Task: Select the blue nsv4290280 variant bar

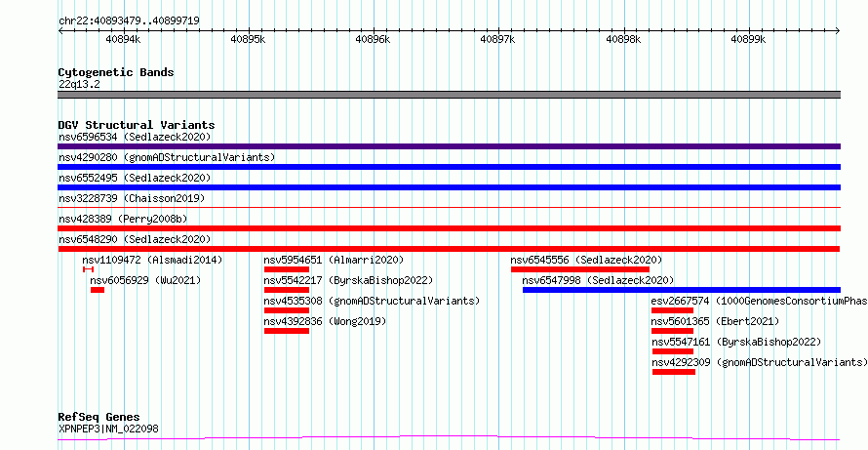Action: 449,167
